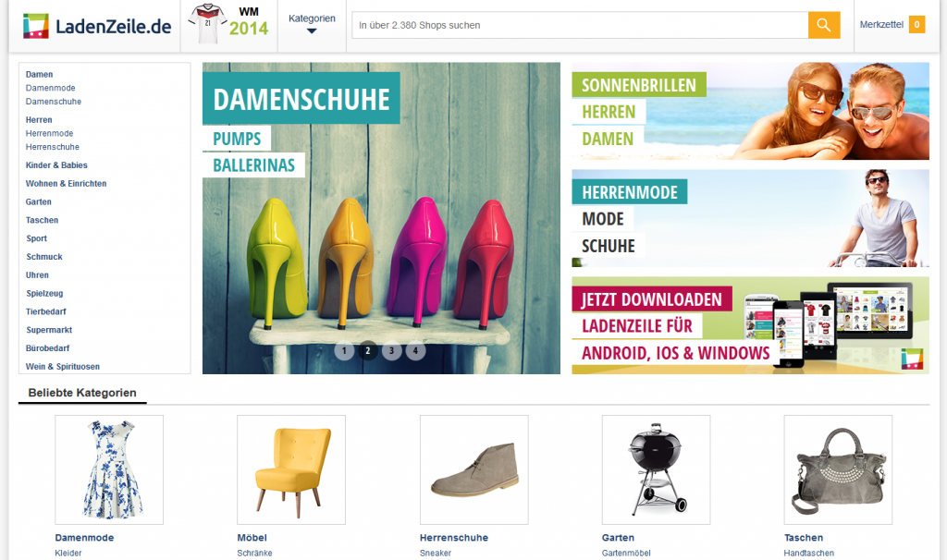
Task: Go to carousel slide 1
Action: [344, 350]
